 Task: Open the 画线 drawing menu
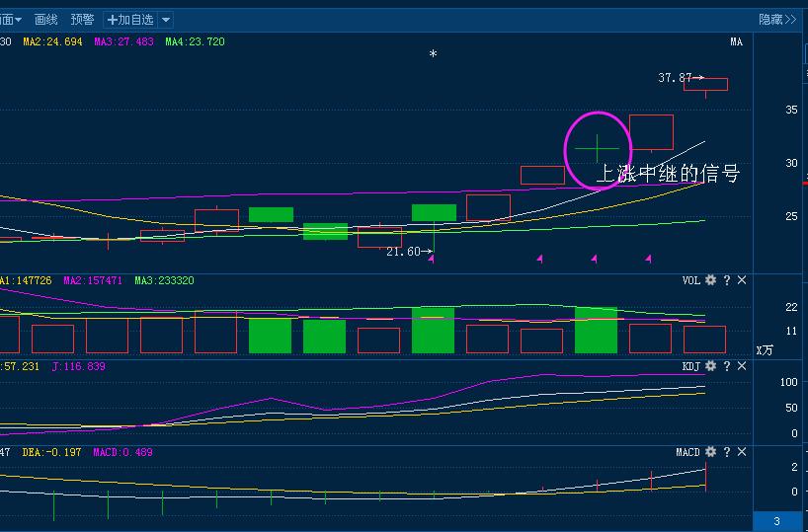coord(46,20)
